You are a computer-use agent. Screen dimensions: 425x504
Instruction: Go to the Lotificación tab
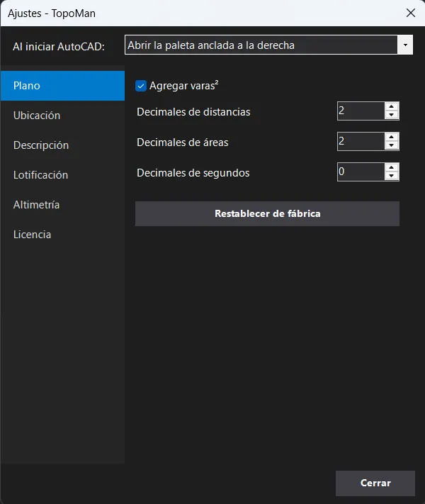tap(62, 175)
